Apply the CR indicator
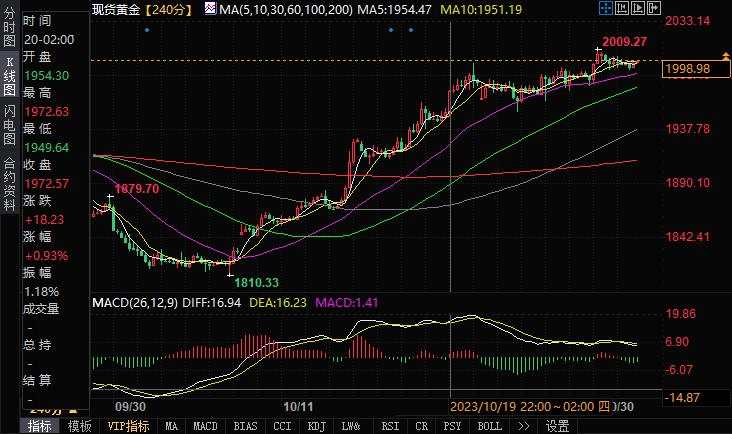Viewport: 732px width, 434px height. pos(422,426)
